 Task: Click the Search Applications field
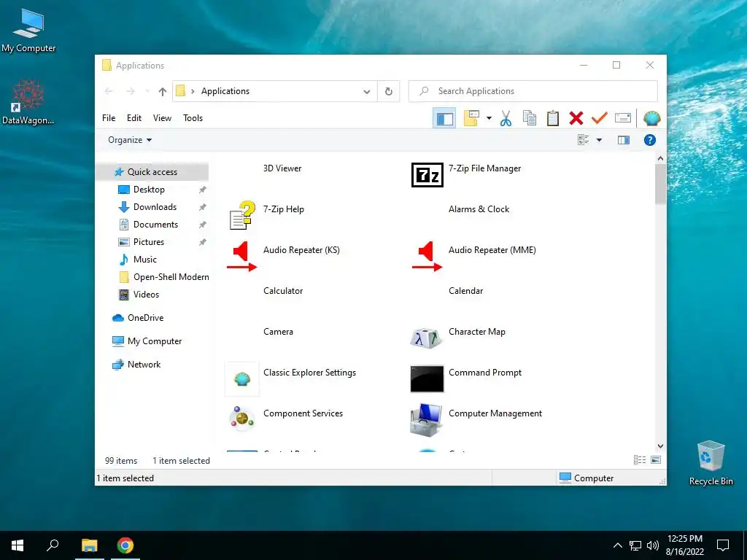point(533,91)
